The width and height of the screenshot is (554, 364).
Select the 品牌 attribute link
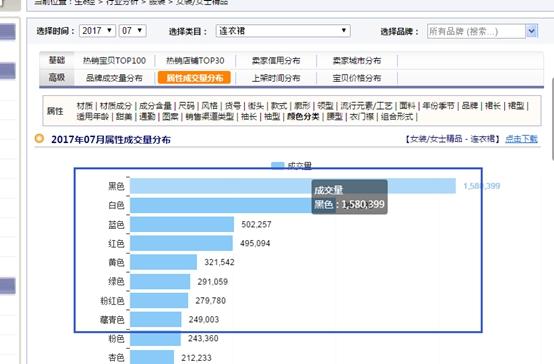[x=470, y=106]
